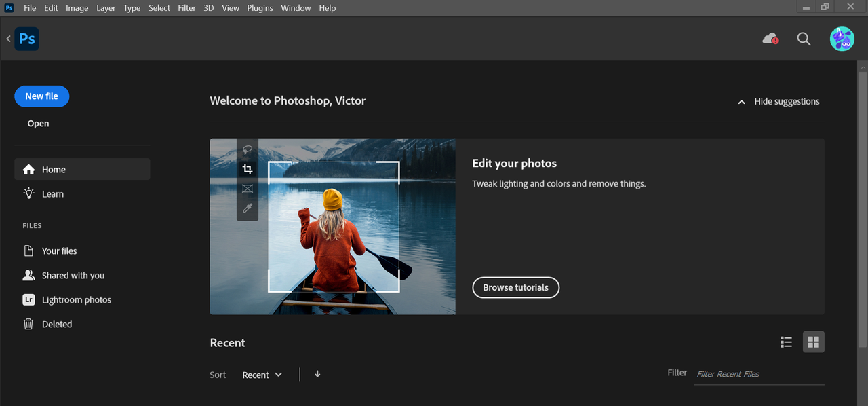Open the 3D menu
The image size is (868, 406).
(209, 8)
